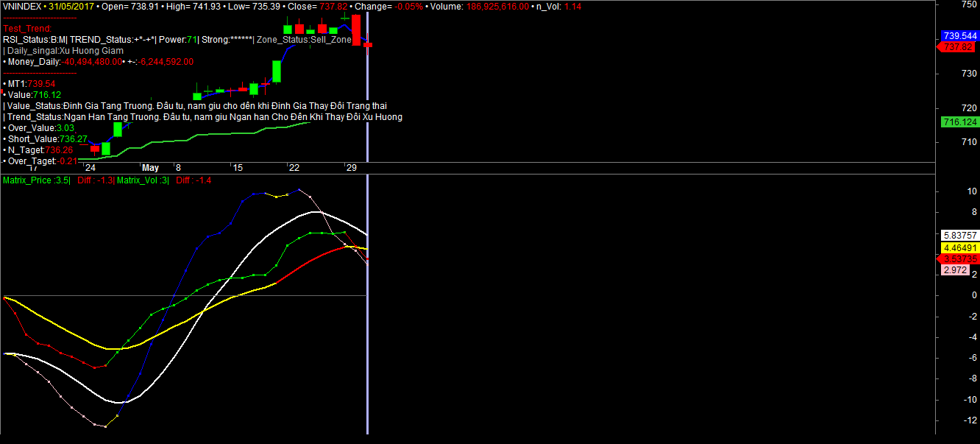Select the Zone_Status Sell_Zone text
Viewport: 980px width, 444px height.
coord(304,40)
